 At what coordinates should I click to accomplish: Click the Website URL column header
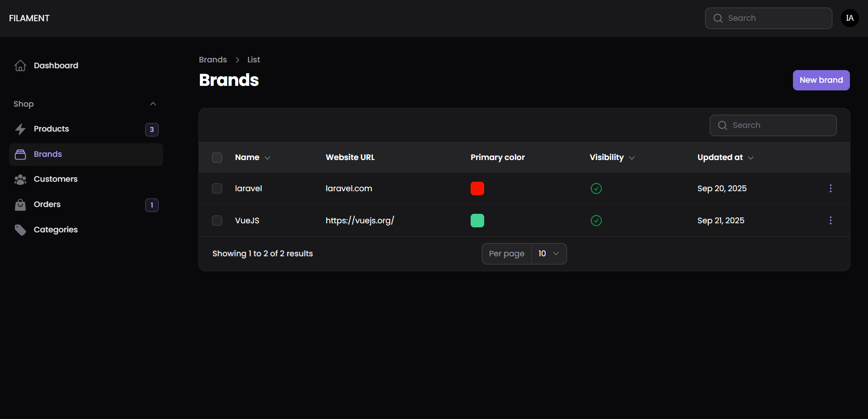[350, 157]
